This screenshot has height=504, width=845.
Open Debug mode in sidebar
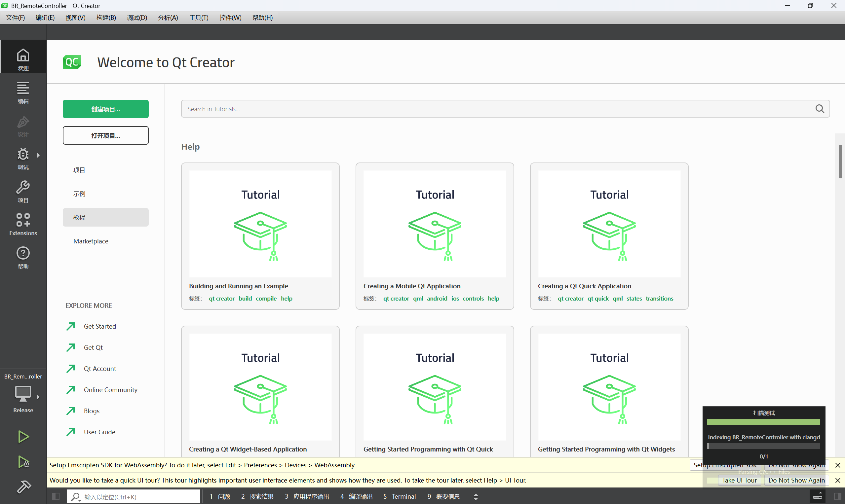click(23, 158)
